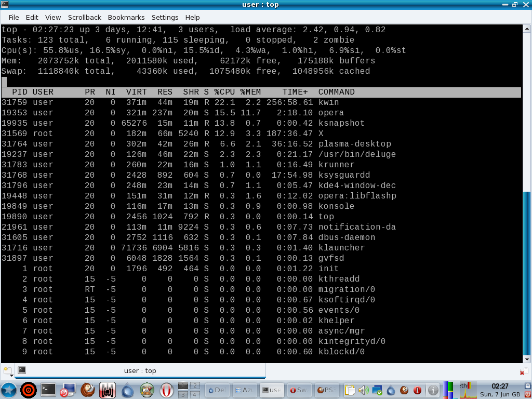532x399 pixels.
Task: Open the volume speaker tray icon
Action: [x=363, y=390]
